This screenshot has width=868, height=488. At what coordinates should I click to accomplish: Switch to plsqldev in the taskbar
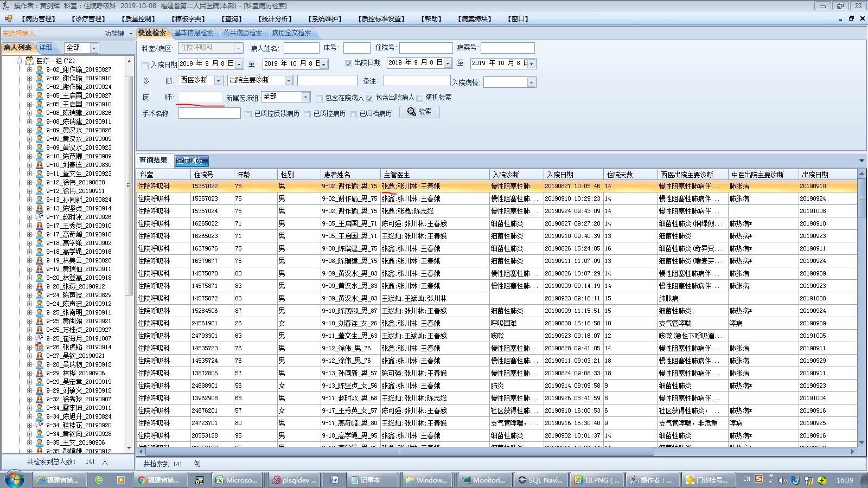tap(293, 480)
